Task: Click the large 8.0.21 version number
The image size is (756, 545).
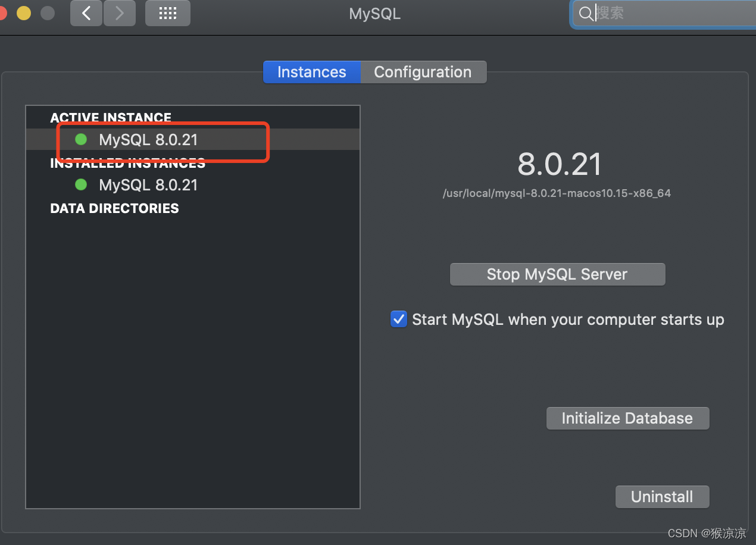Action: click(x=560, y=164)
